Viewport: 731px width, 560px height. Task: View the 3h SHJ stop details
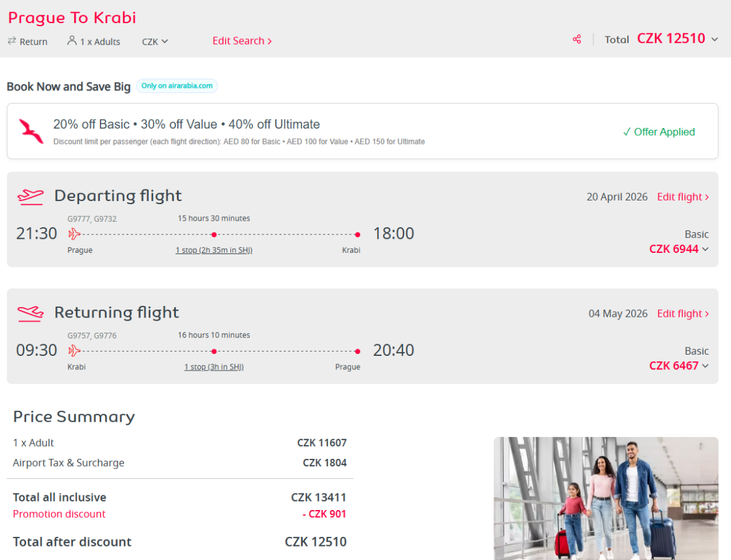click(214, 367)
